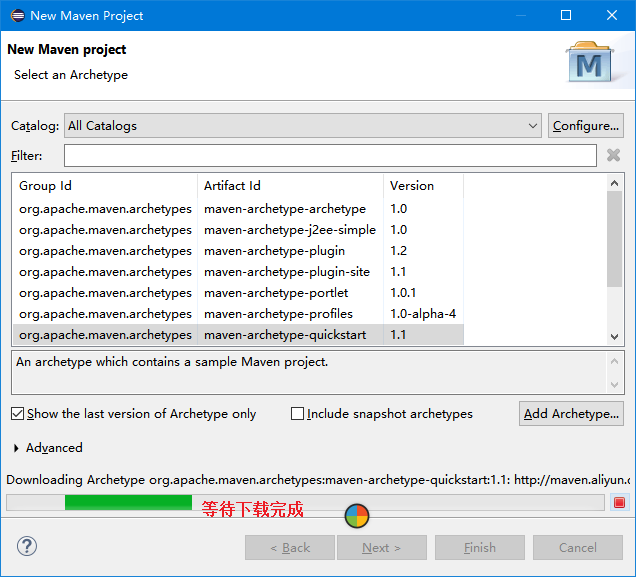
Task: Click archetype list scrollbar up arrow
Action: tap(615, 183)
